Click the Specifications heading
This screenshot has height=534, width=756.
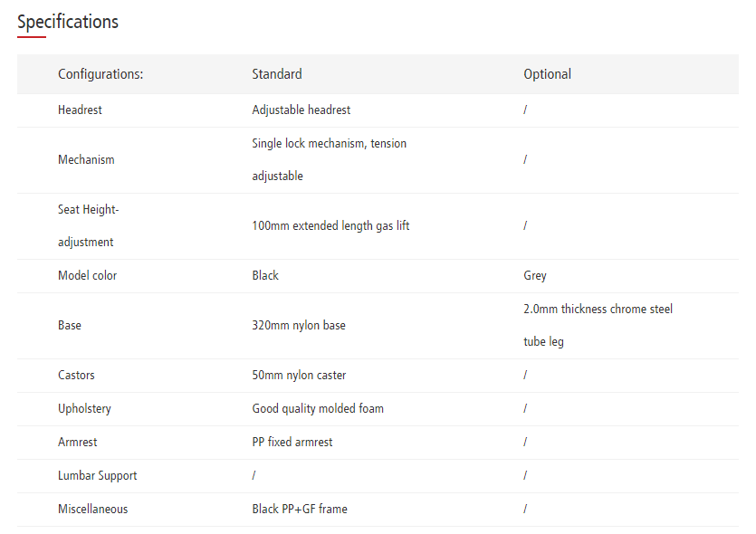point(68,22)
